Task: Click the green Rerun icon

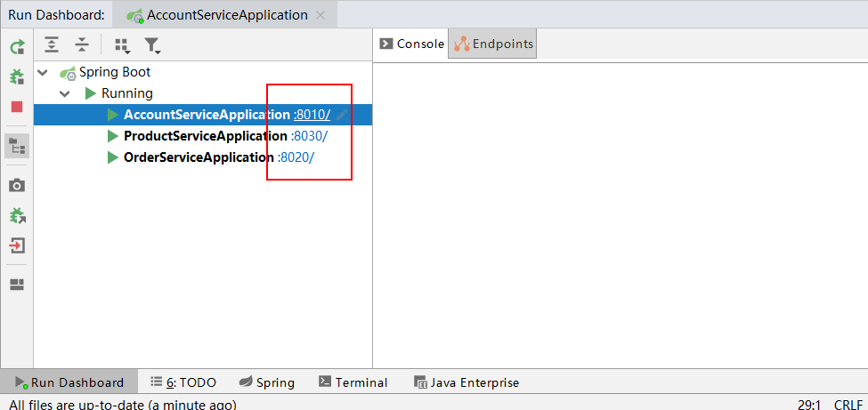Action: [17, 47]
